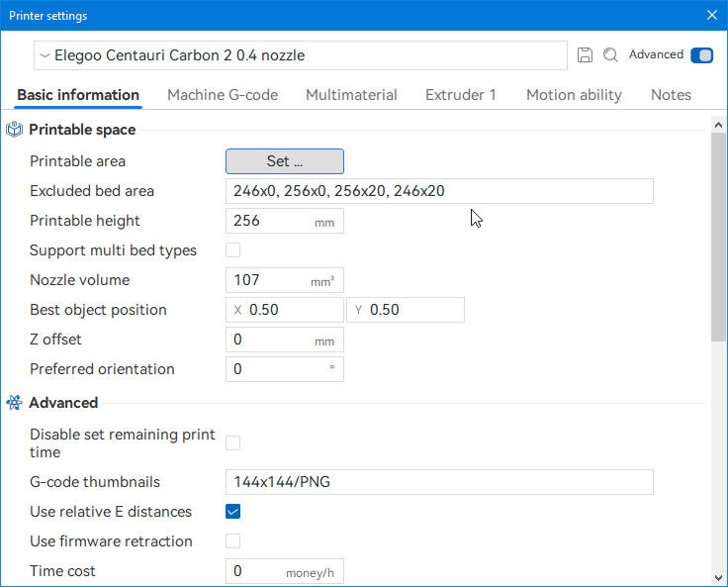Uncheck Use relative E distances

click(x=233, y=512)
